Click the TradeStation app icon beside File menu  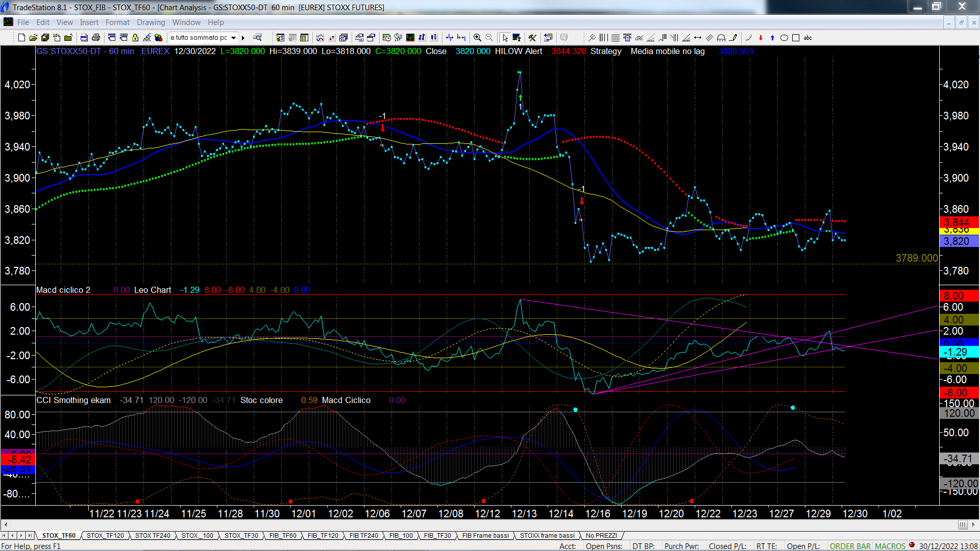(x=8, y=22)
